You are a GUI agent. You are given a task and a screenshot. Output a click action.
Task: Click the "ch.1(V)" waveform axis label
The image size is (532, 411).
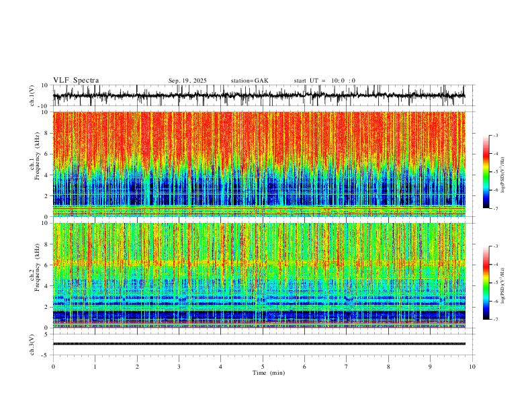tap(32, 95)
